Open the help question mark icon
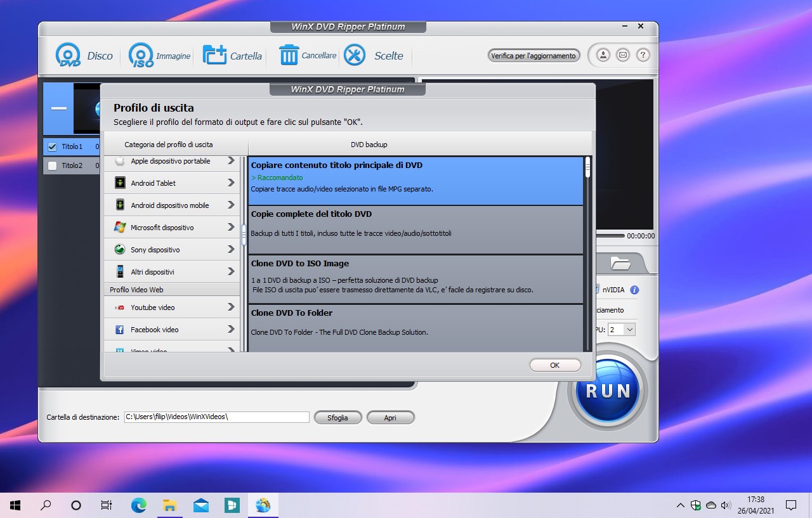This screenshot has width=812, height=518. [x=643, y=55]
